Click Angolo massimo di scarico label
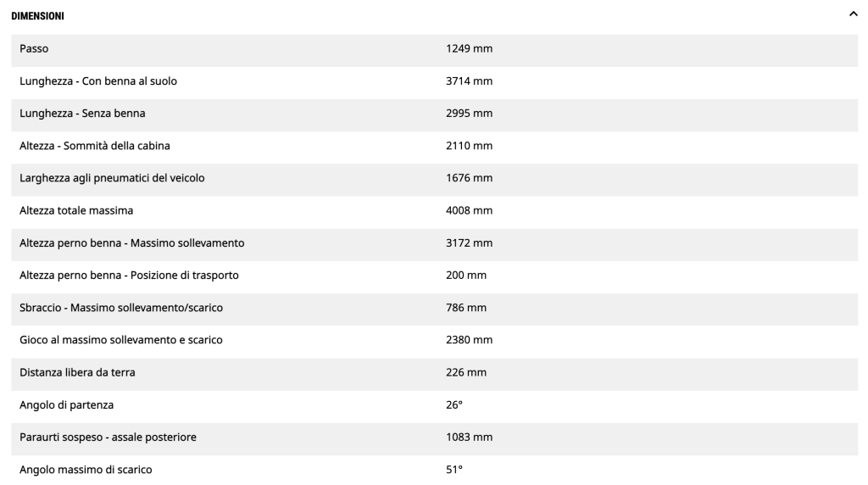The height and width of the screenshot is (485, 868). coord(86,469)
